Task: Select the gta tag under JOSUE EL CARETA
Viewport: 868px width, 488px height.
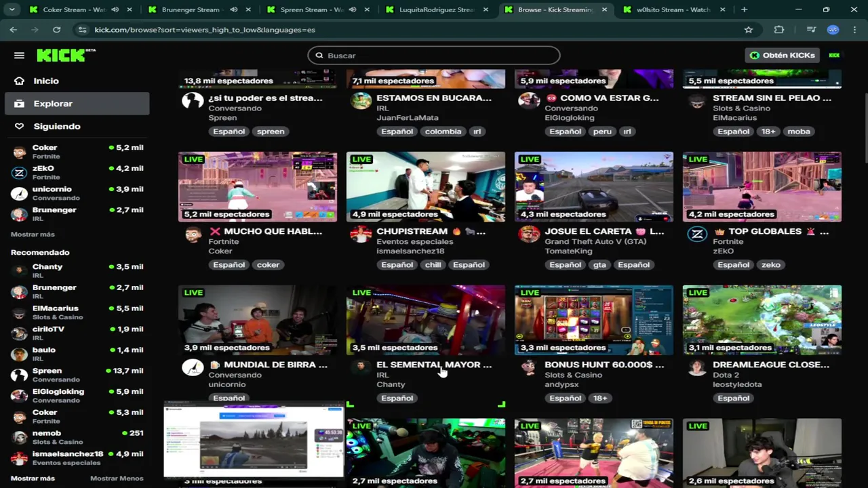Action: tap(599, 265)
